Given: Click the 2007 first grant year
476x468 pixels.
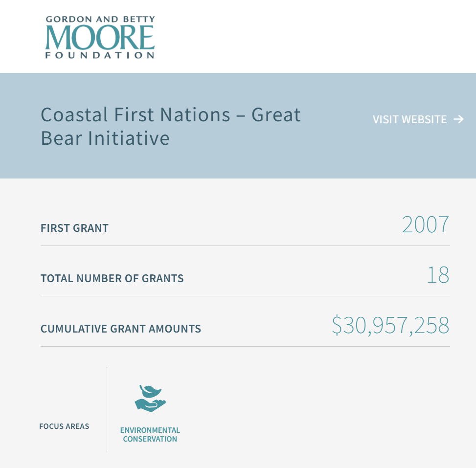Looking at the screenshot, I should pos(425,224).
